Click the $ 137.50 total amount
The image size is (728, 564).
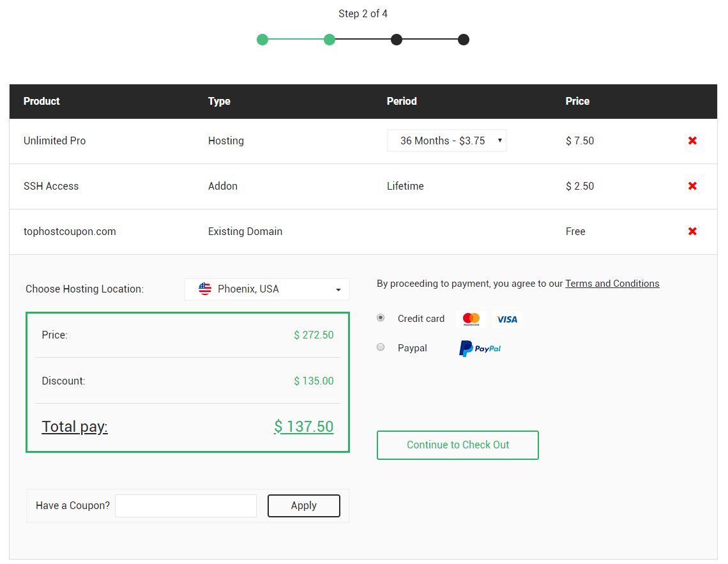coord(303,426)
